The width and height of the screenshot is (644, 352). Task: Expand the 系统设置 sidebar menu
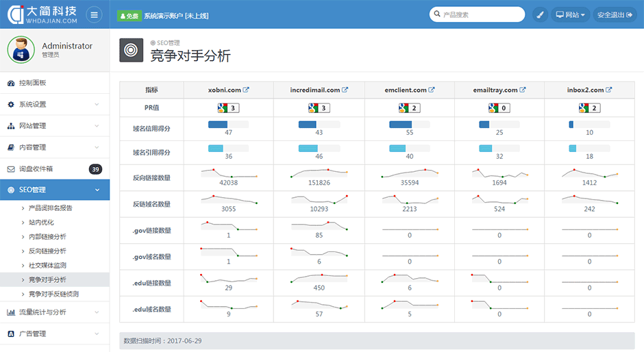click(55, 104)
